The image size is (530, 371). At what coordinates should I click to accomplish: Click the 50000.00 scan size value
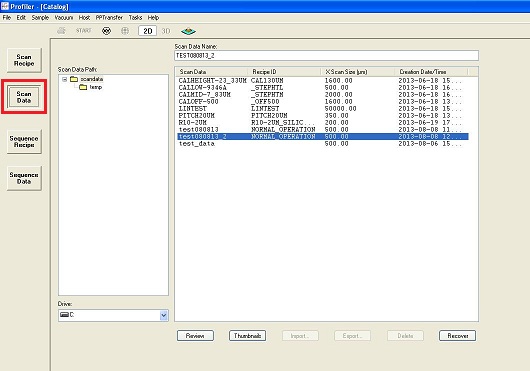click(x=340, y=108)
